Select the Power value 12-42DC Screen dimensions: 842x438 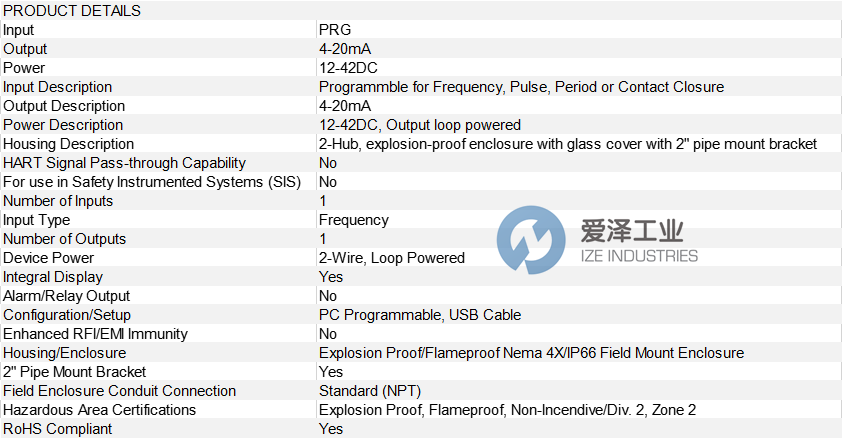(x=346, y=68)
